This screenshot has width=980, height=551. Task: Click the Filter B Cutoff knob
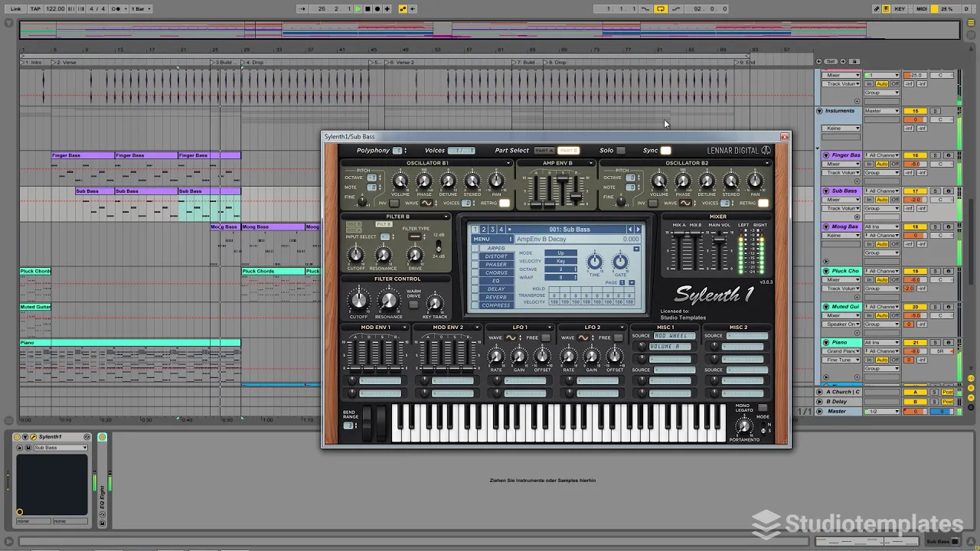coord(356,256)
